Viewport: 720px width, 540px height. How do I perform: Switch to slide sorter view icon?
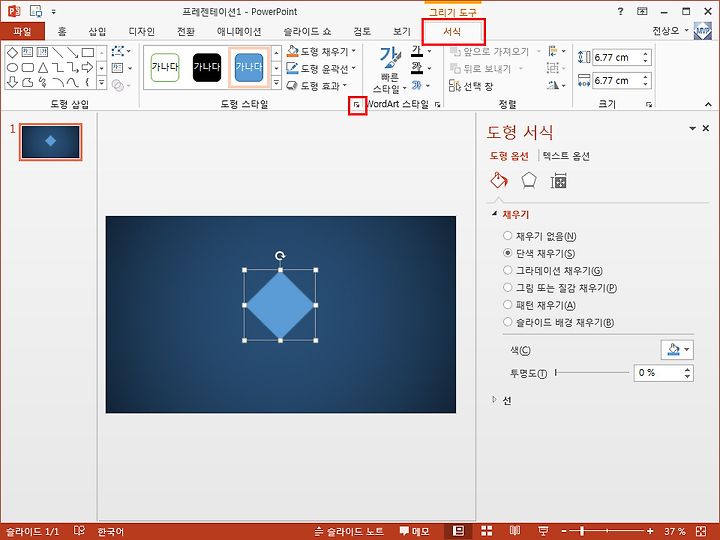point(487,531)
